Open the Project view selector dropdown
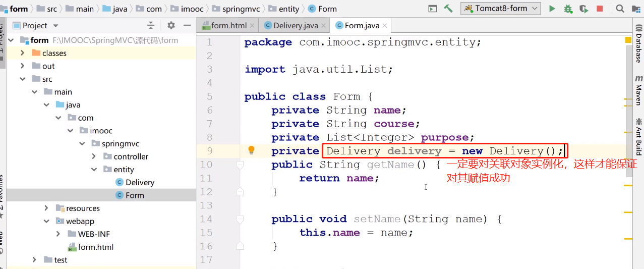This screenshot has width=644, height=269. (x=55, y=26)
